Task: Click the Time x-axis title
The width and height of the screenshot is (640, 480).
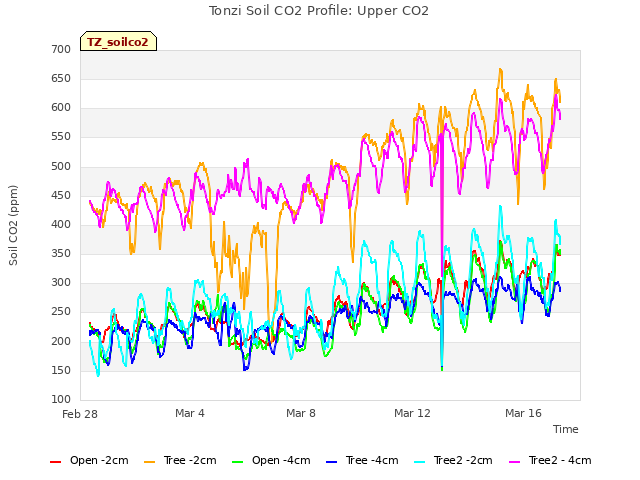Action: tap(566, 429)
